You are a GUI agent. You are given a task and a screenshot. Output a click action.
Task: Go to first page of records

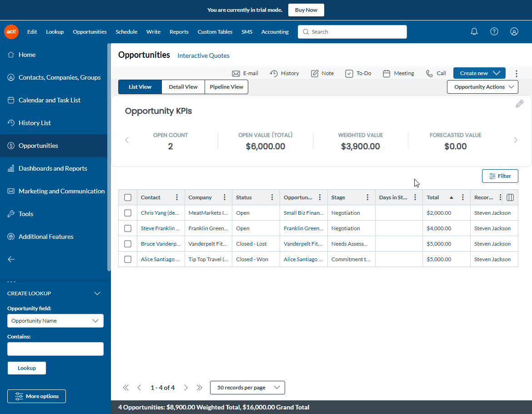click(125, 388)
